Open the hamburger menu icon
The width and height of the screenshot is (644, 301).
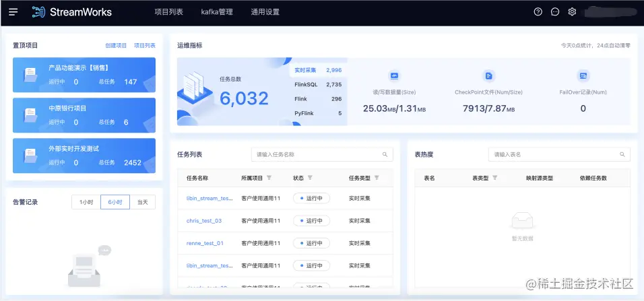click(x=13, y=12)
